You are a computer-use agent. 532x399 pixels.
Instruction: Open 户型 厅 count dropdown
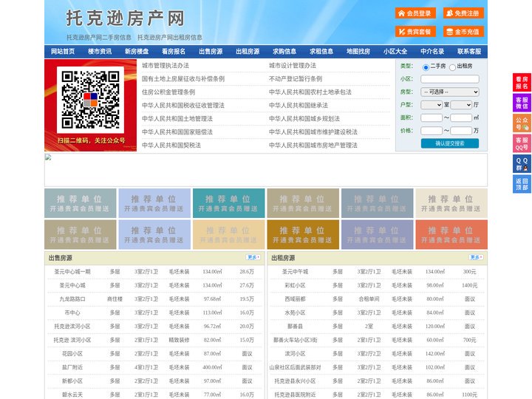[461, 105]
